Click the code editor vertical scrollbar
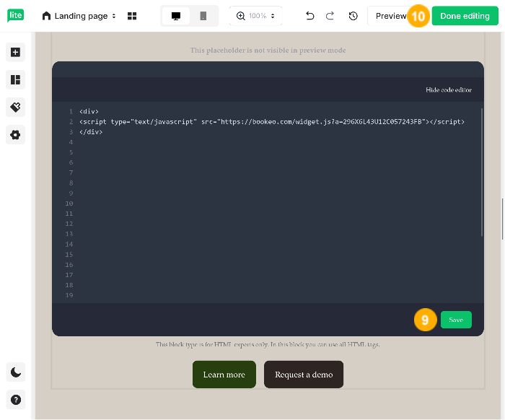The image size is (505, 420). (x=482, y=172)
